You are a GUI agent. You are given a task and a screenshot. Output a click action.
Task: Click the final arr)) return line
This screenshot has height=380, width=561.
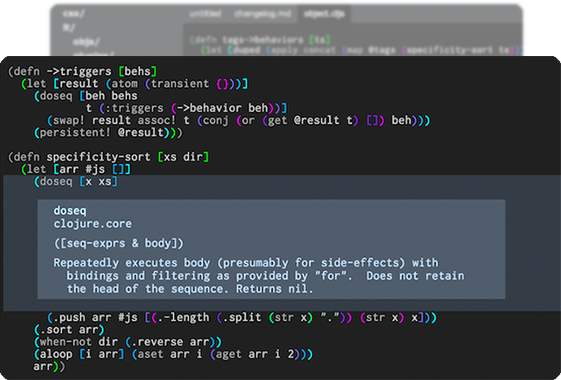coord(49,366)
